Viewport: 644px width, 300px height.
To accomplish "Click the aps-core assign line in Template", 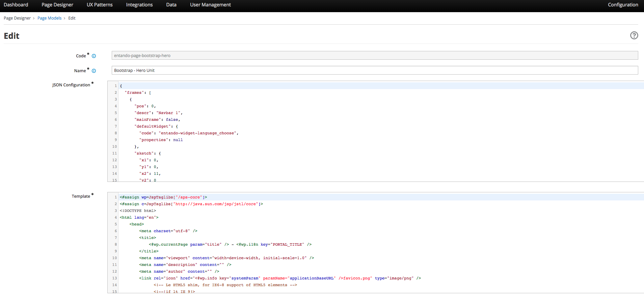I will [x=163, y=197].
